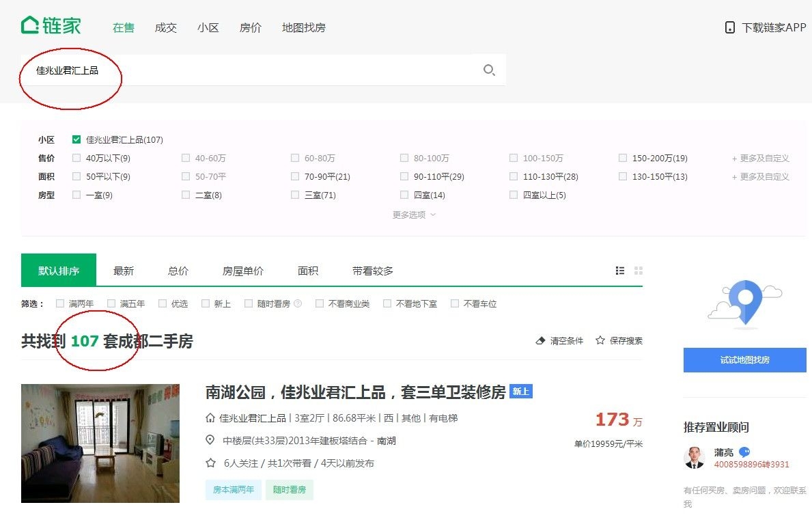Check the 四室(14) room type filter
This screenshot has width=812, height=520.
click(404, 195)
